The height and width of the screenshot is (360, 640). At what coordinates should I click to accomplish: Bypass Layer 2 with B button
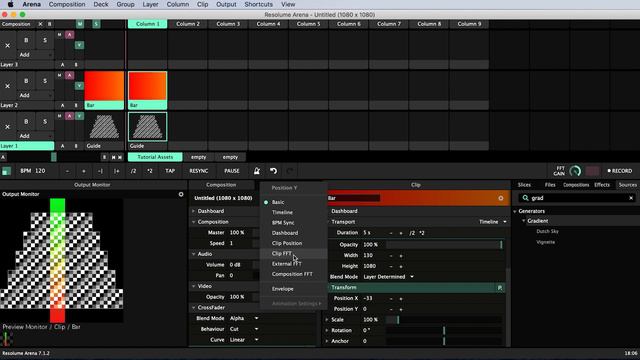[26, 81]
